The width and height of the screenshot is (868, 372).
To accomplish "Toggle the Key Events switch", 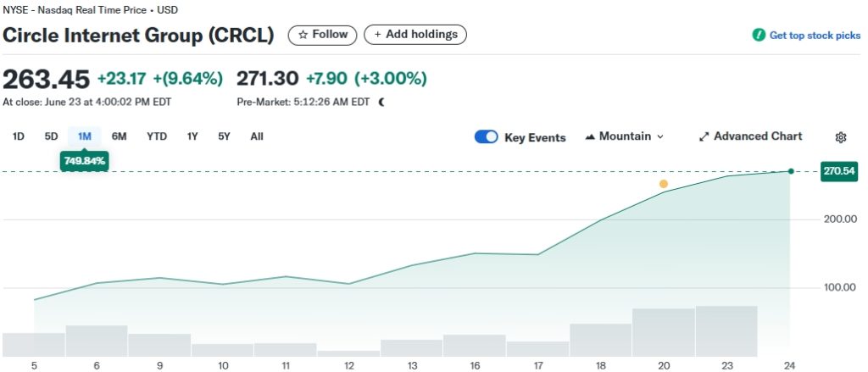I will (487, 137).
